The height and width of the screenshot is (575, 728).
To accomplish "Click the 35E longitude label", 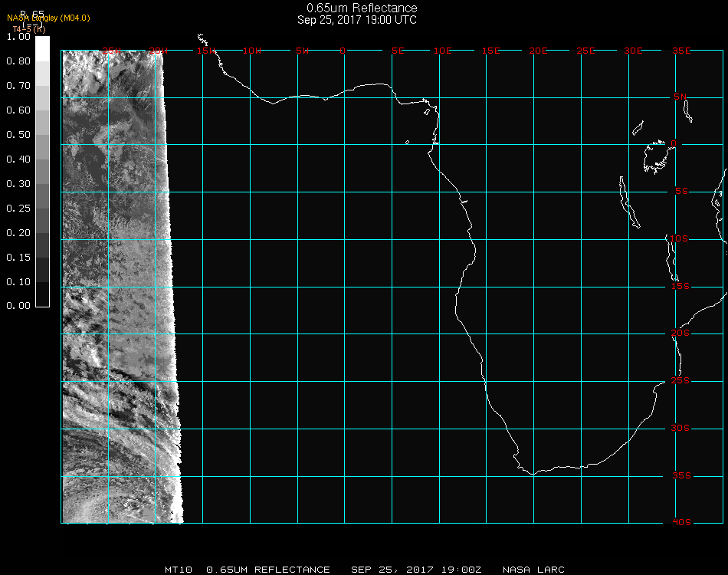I will (x=681, y=51).
